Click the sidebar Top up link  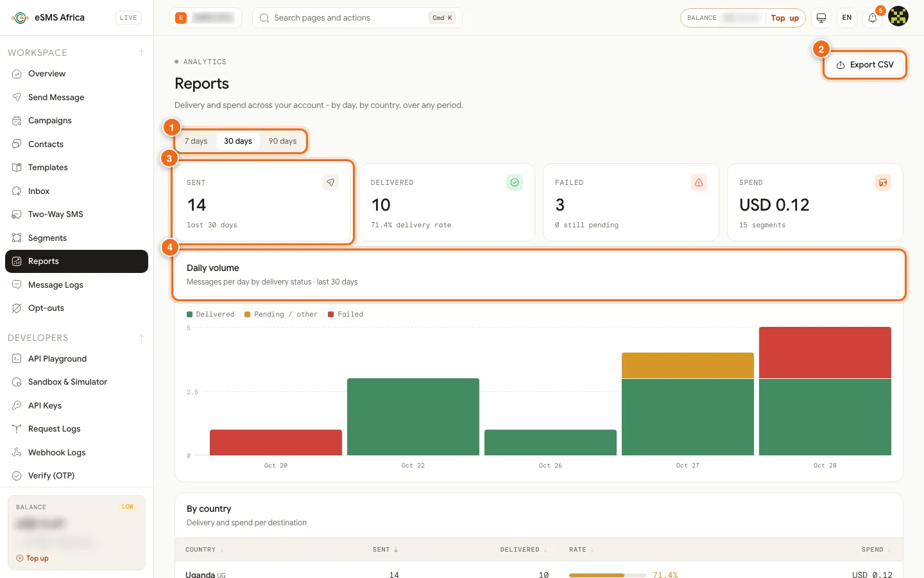pos(33,559)
